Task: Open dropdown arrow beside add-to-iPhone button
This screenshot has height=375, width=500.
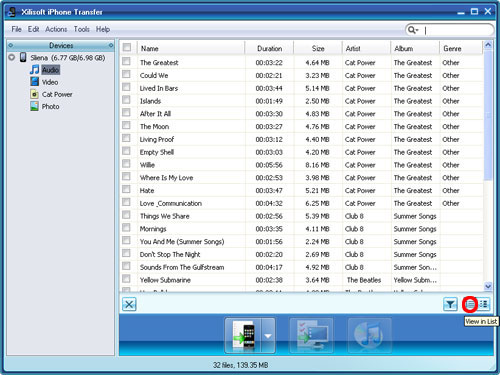Action: click(268, 335)
